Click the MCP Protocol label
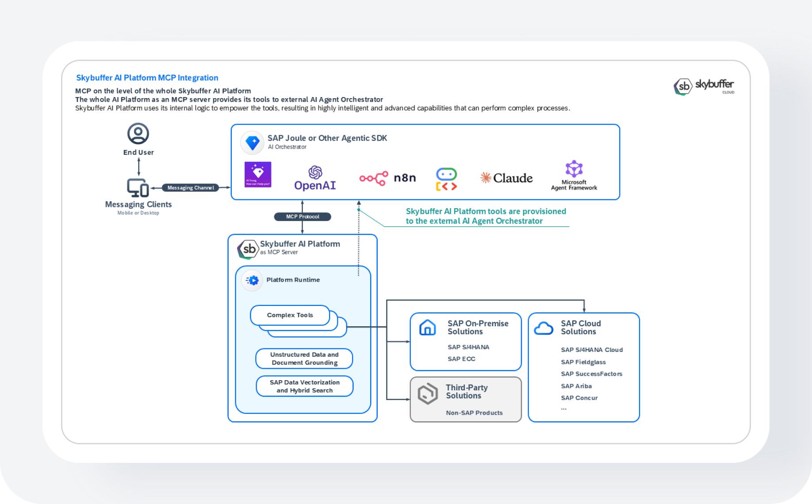Image resolution: width=812 pixels, height=504 pixels. click(303, 217)
